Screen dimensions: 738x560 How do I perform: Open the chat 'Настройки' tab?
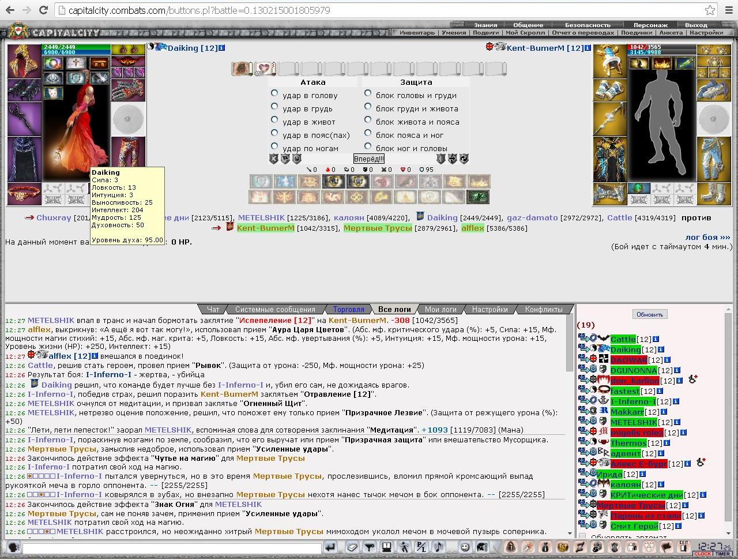490,310
